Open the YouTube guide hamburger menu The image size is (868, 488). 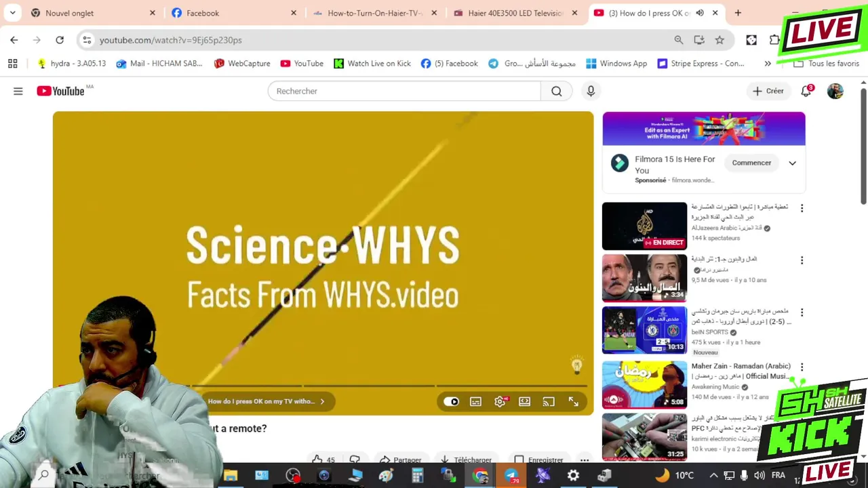[18, 91]
